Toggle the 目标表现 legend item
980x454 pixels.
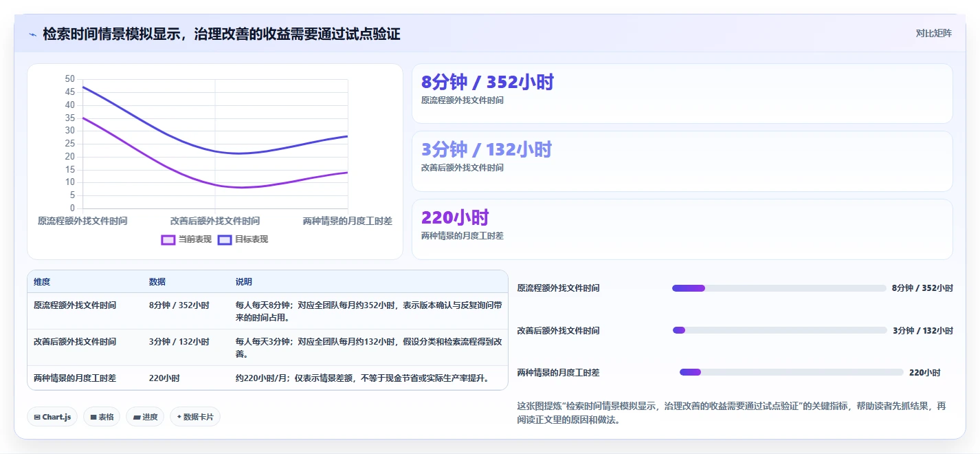pyautogui.click(x=243, y=239)
